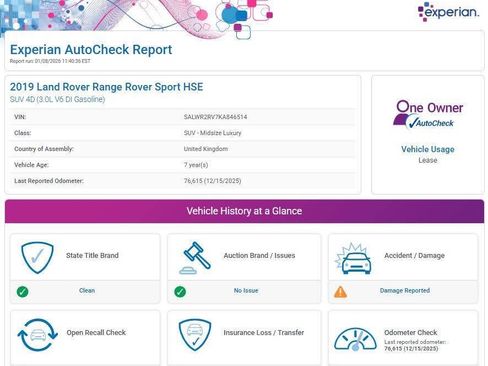Click the Insurance Loss / Transfer card title
Image resolution: width=488 pixels, height=366 pixels.
point(264,333)
